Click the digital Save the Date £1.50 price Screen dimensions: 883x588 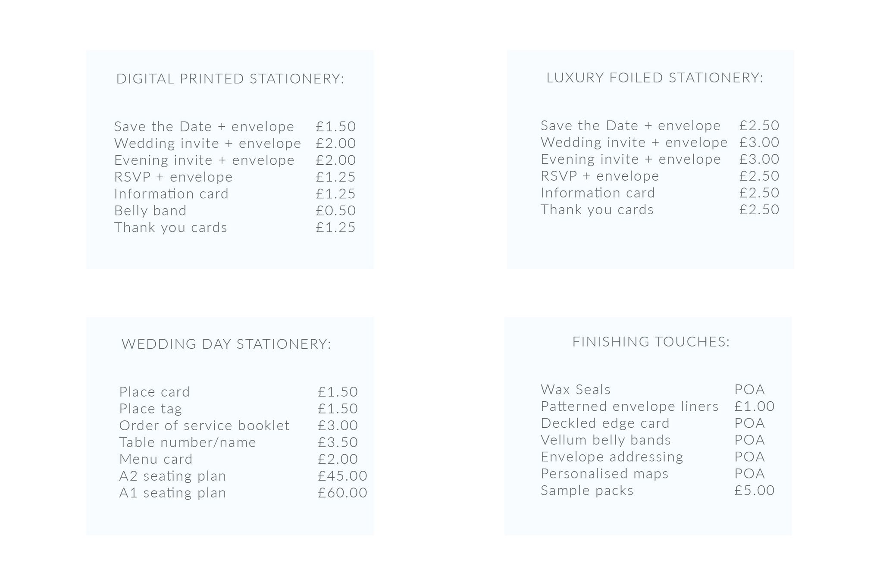point(335,127)
